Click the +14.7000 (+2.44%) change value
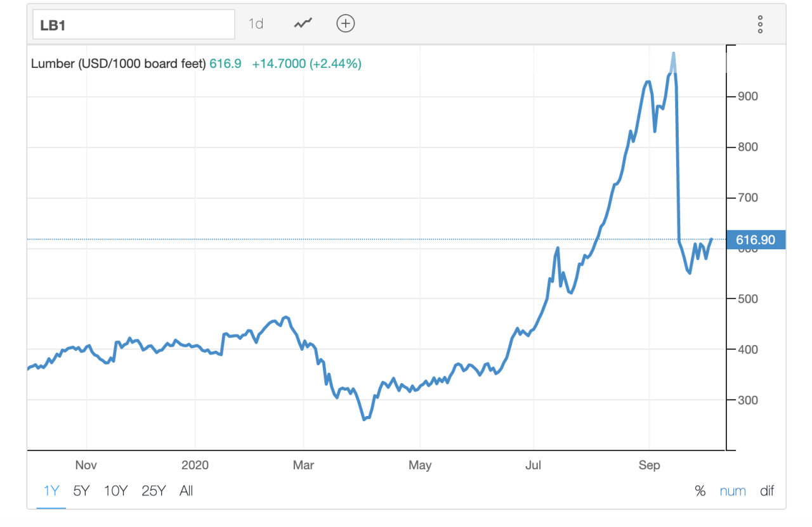Screen dimensions: 812x527 306,63
